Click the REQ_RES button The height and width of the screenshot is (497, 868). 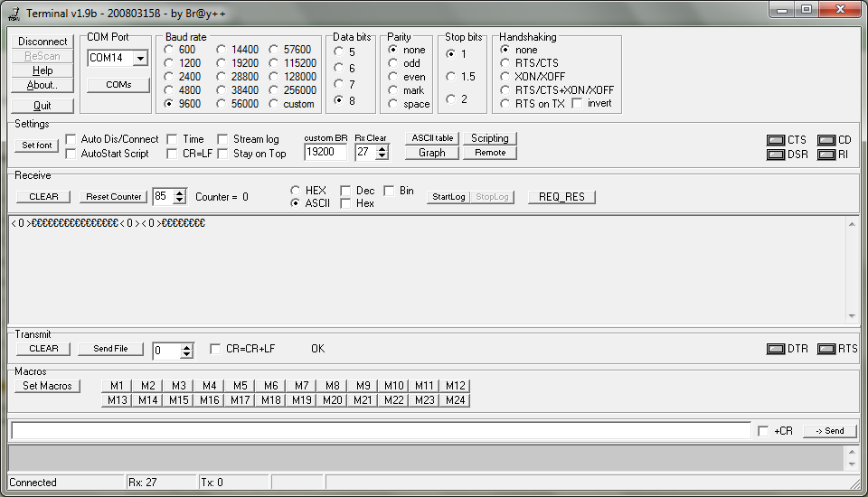[561, 196]
